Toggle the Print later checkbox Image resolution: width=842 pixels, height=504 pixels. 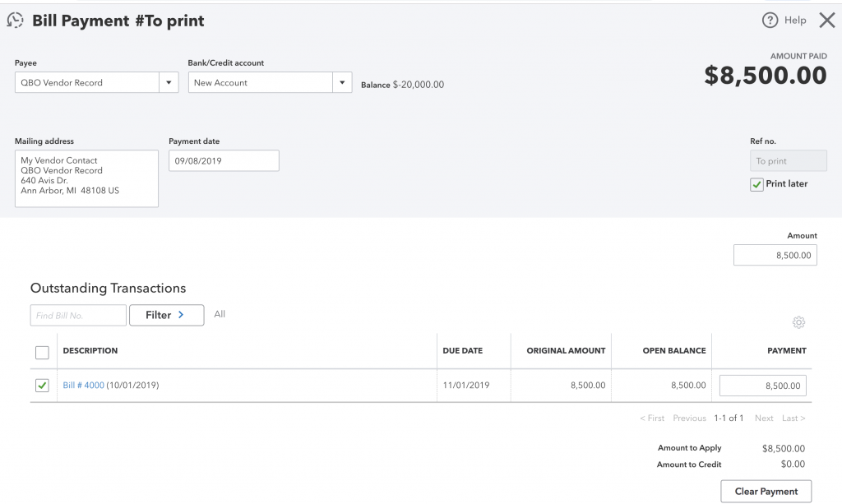757,185
